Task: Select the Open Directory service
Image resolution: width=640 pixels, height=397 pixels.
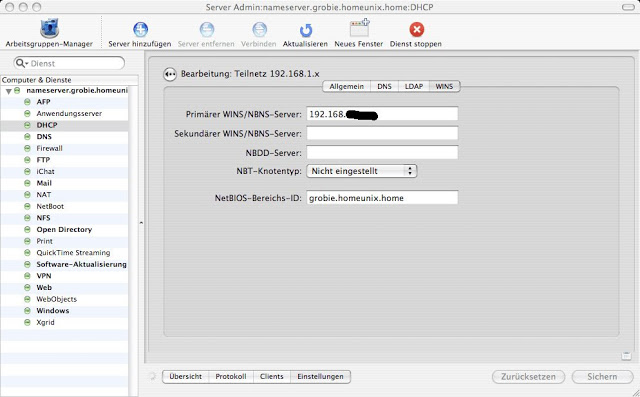Action: 64,229
